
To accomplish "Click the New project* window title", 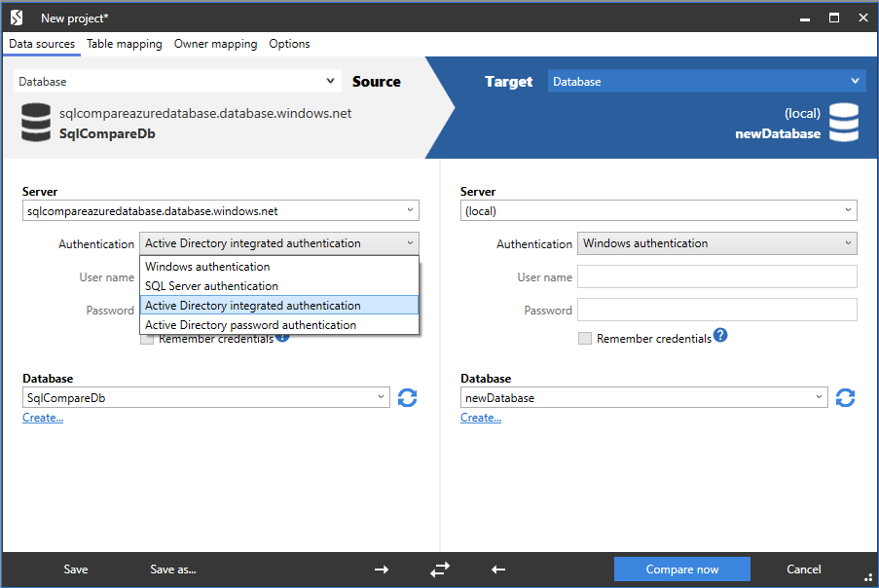I will (x=75, y=18).
